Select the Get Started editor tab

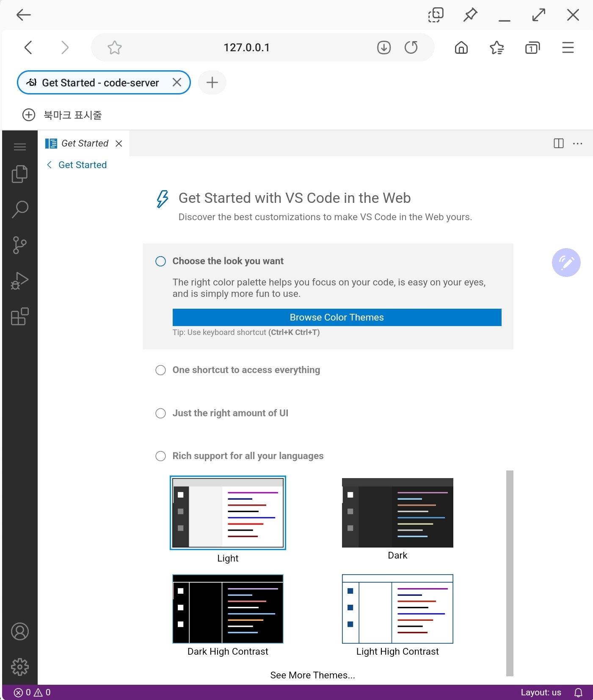(83, 144)
